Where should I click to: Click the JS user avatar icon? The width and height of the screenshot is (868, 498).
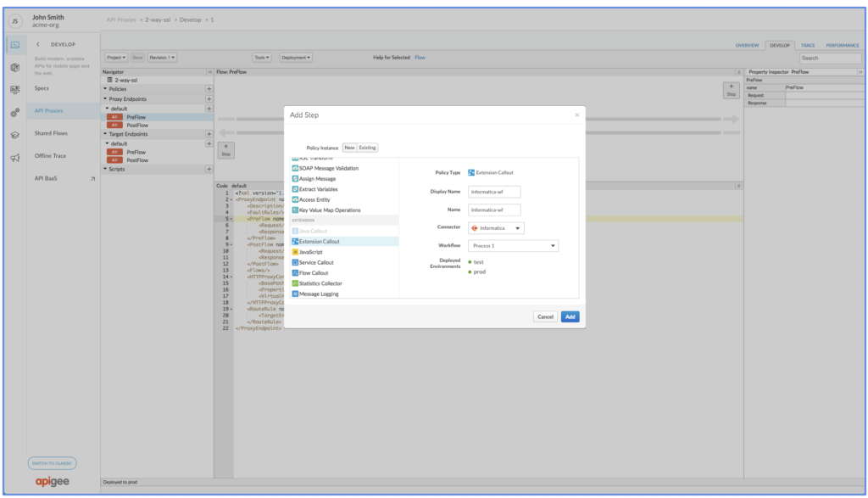[15, 20]
